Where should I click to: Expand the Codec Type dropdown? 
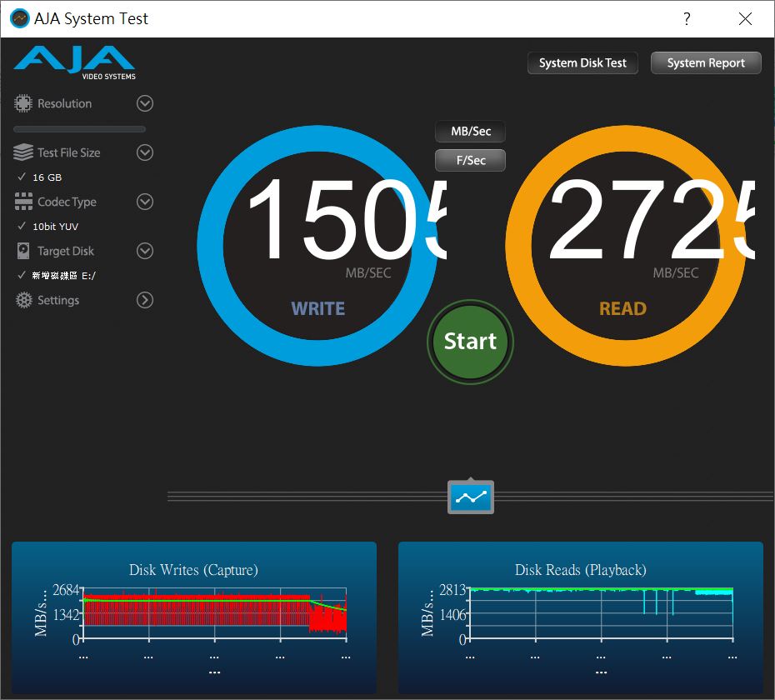coord(145,202)
